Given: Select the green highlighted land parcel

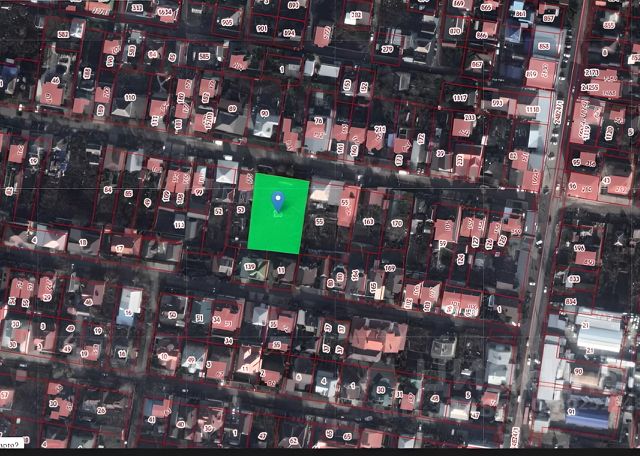Looking at the screenshot, I should coord(278,214).
